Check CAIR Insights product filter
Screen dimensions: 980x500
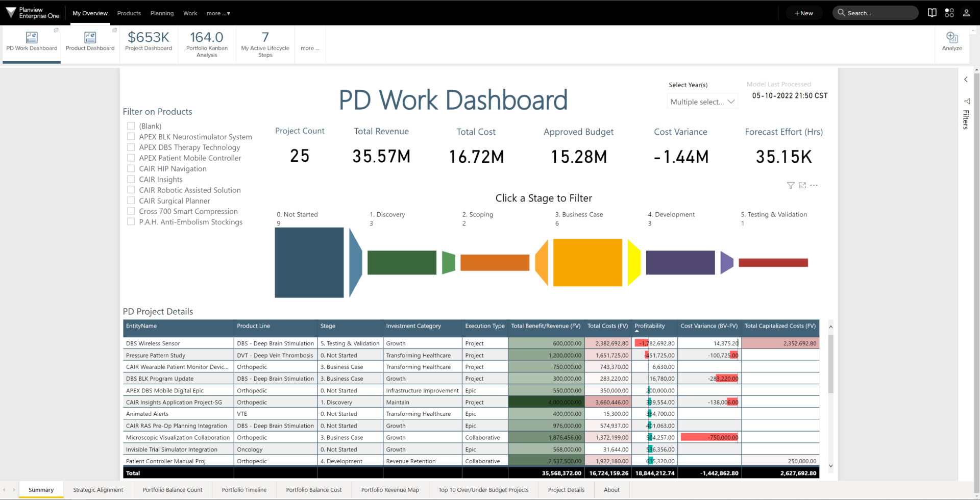point(131,179)
